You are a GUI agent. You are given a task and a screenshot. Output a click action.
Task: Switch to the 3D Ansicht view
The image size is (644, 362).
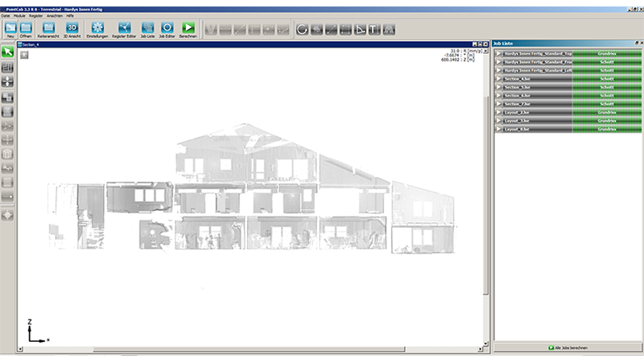point(72,28)
